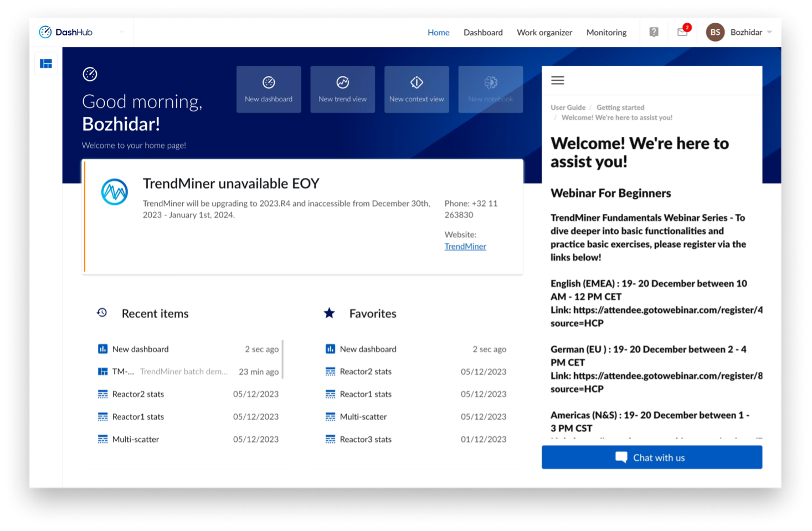Click the Chat with us button

(x=651, y=457)
